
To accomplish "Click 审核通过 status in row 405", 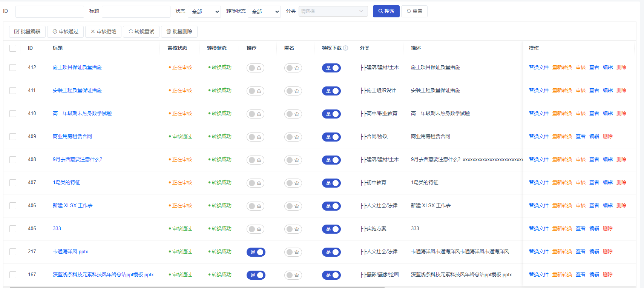I will pos(180,228).
